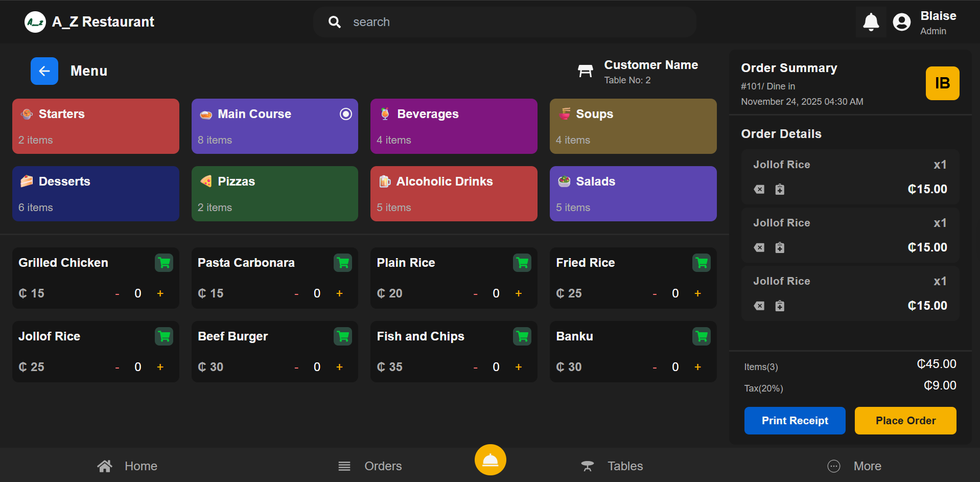
Task: Click the cart icon on Beef Burger
Action: pyautogui.click(x=343, y=336)
